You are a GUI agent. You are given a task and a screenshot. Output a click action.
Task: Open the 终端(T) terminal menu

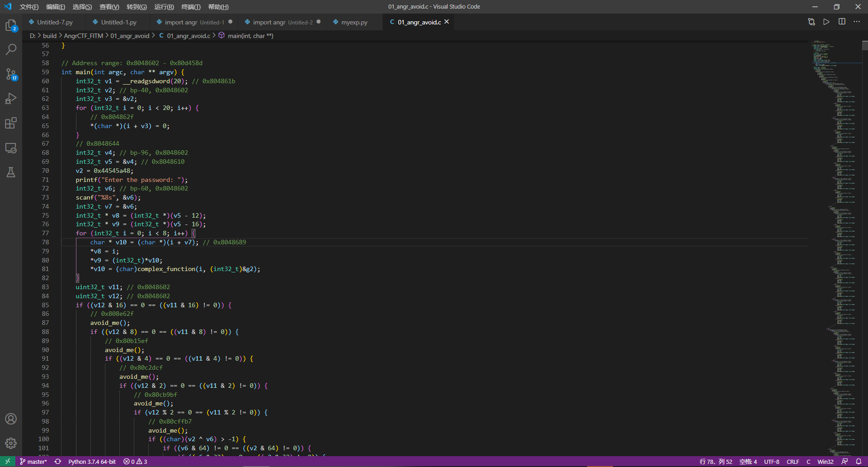click(190, 7)
